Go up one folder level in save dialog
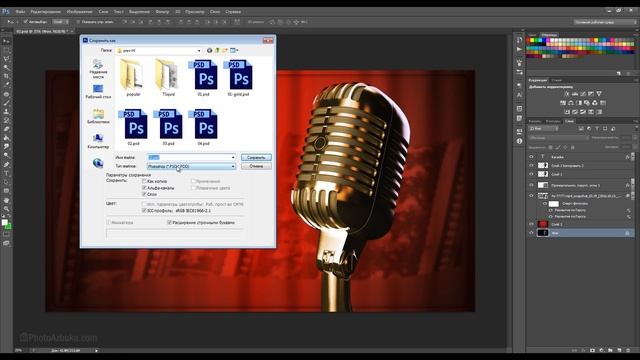Viewport: 640px width, 360px height. pyautogui.click(x=217, y=50)
